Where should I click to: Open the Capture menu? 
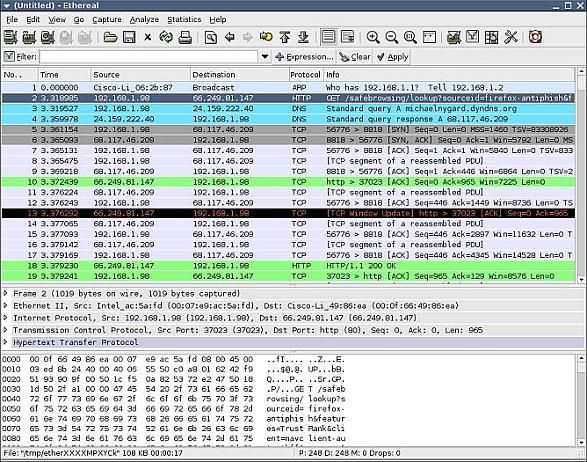[107, 19]
